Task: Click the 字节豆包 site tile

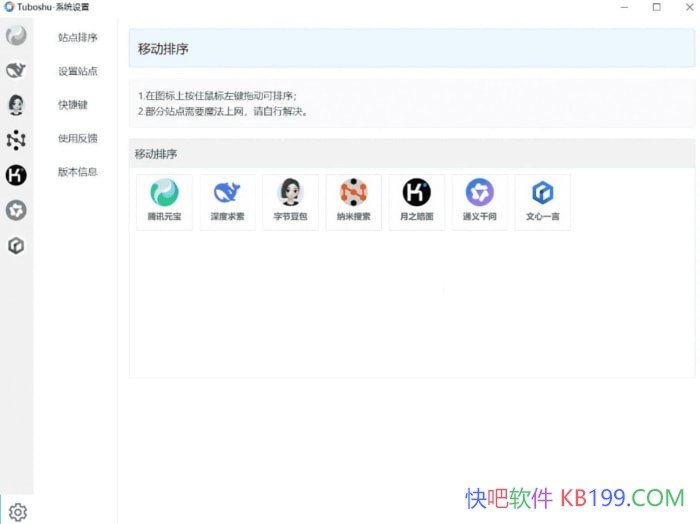Action: coord(290,201)
